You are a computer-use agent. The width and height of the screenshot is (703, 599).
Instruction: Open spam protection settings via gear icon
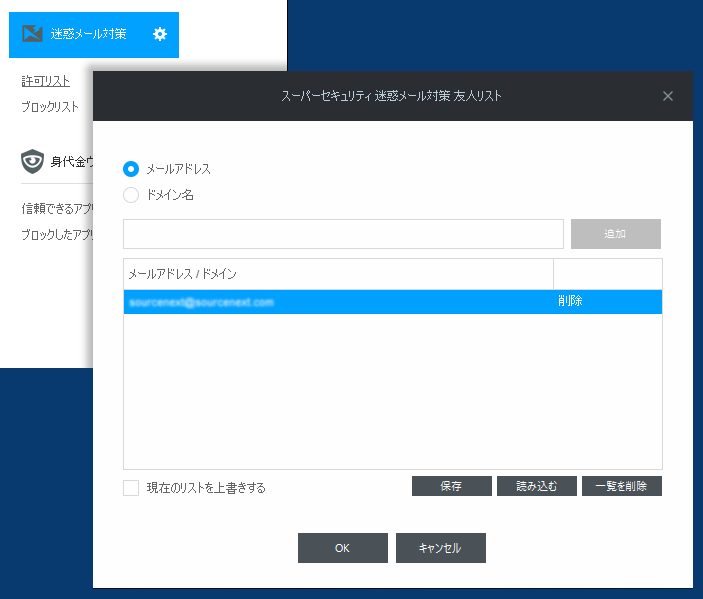(160, 34)
